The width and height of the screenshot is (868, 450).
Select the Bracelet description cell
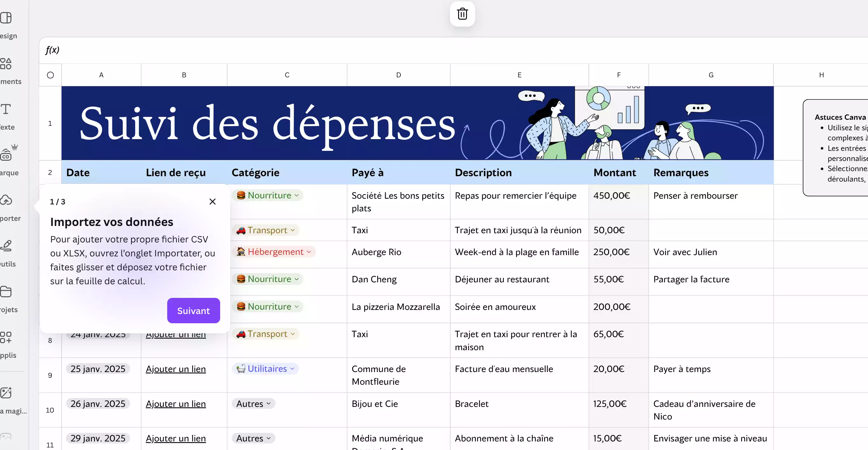tap(520, 410)
